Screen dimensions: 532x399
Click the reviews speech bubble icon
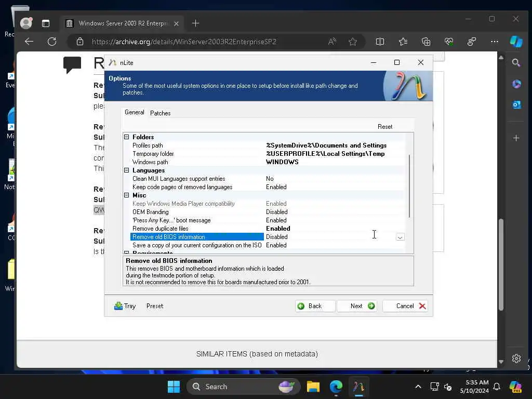point(72,64)
